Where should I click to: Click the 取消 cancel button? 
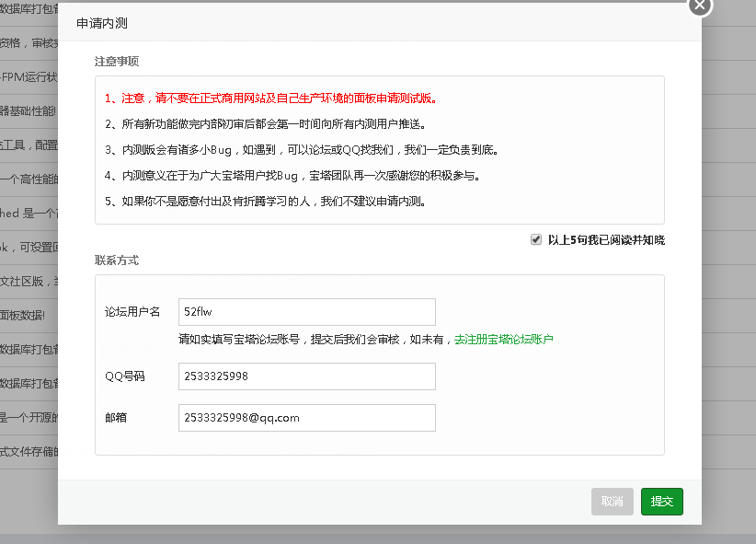(612, 502)
